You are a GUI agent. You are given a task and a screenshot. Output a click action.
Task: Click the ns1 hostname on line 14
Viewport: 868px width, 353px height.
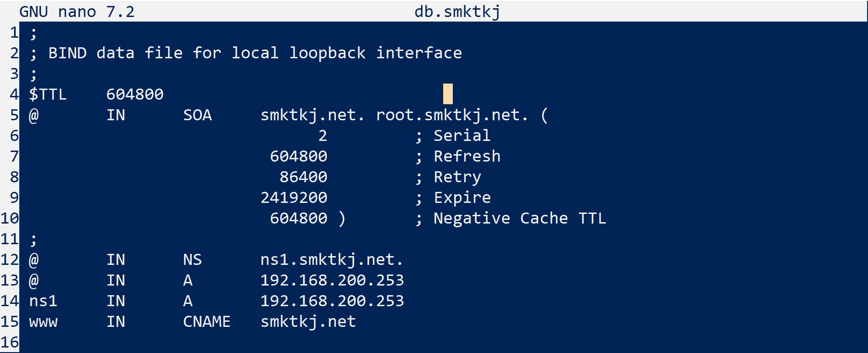click(43, 301)
